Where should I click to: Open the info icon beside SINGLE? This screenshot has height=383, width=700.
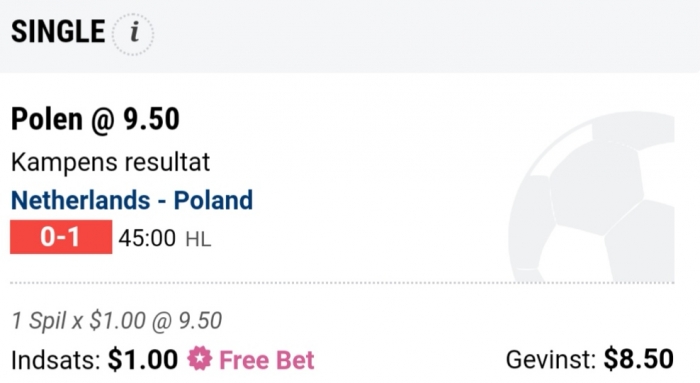tap(133, 34)
